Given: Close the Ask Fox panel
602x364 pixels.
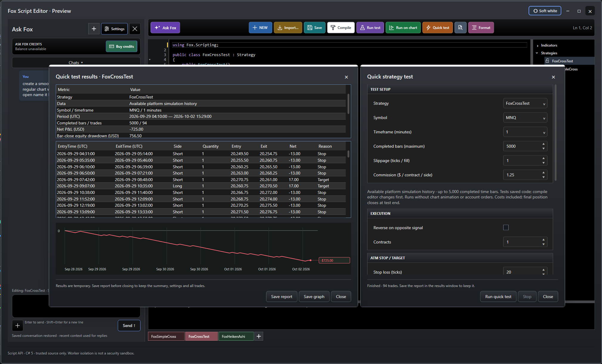Looking at the screenshot, I should click(135, 29).
